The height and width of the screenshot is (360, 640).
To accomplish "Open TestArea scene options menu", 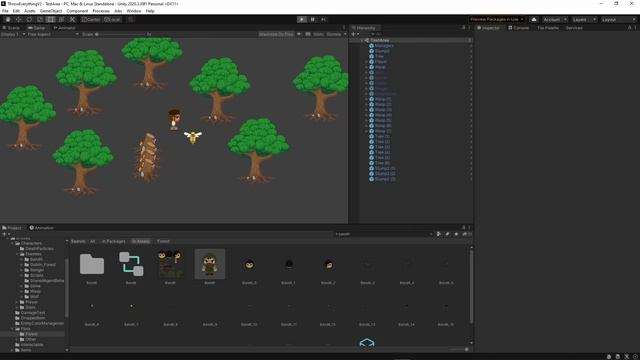I will (469, 40).
